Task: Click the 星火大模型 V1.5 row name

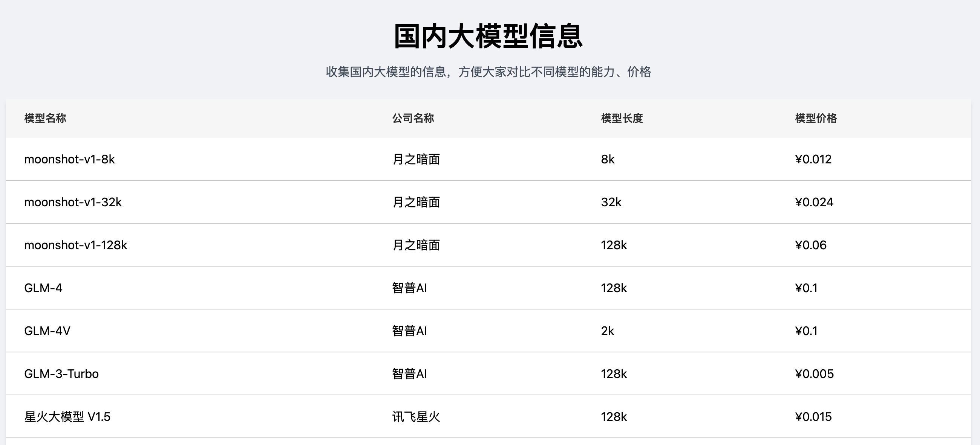Action: 67,417
